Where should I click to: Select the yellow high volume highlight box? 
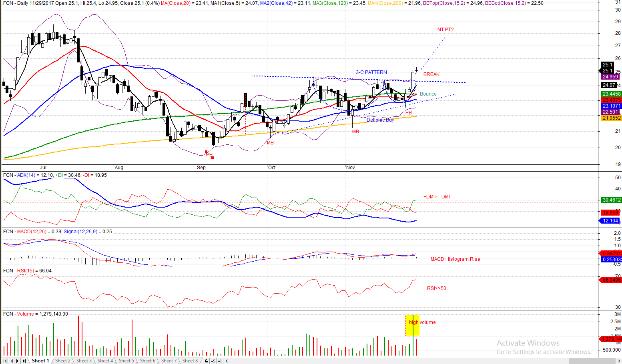click(x=413, y=326)
